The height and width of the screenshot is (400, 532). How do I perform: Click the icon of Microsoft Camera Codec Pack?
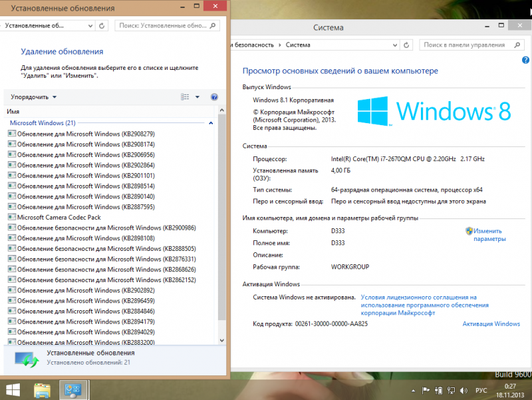tap(12, 218)
